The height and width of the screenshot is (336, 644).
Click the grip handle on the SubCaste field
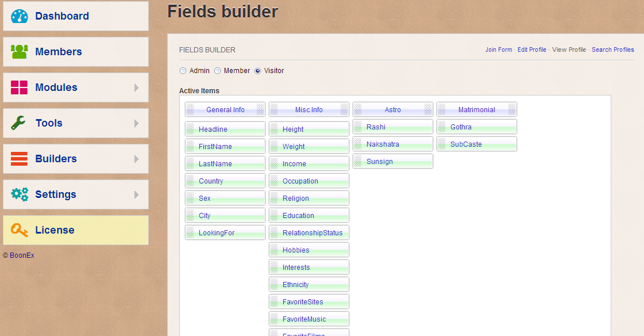coord(442,144)
